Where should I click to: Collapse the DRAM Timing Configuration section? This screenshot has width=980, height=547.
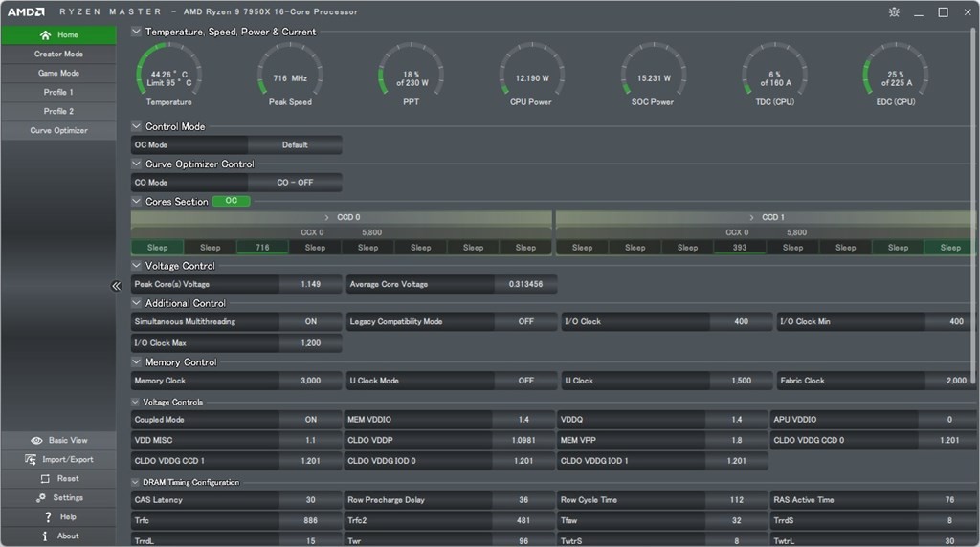[136, 483]
